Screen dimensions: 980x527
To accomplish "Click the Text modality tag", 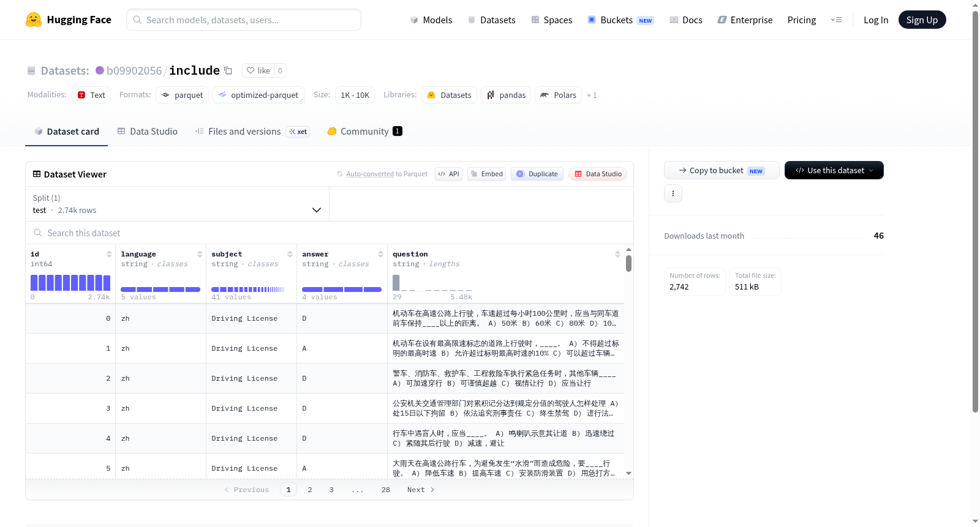I will coord(91,95).
